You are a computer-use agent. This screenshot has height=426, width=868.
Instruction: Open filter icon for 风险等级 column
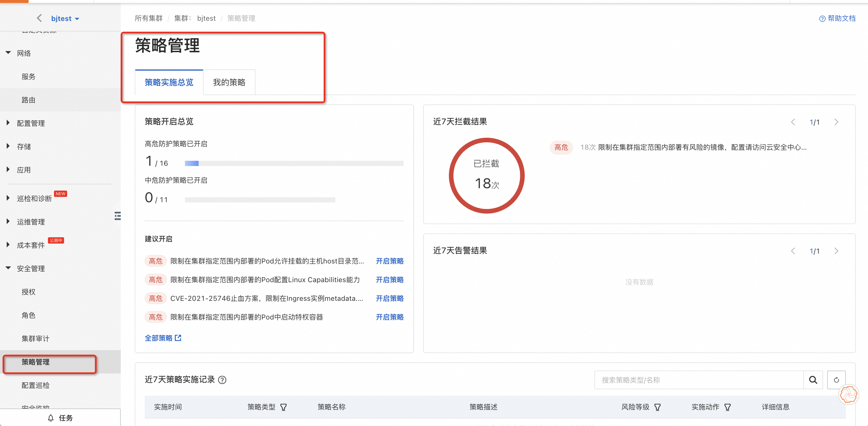click(657, 407)
